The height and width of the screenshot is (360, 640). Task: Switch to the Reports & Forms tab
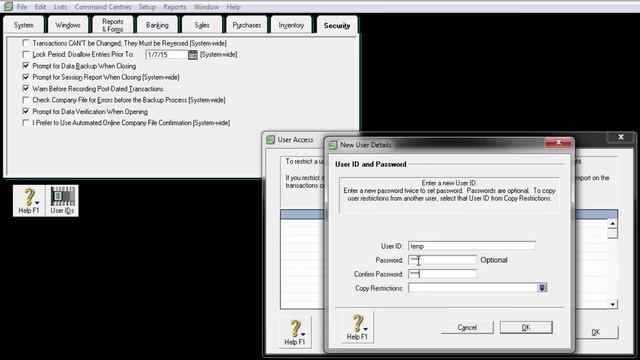click(x=113, y=25)
